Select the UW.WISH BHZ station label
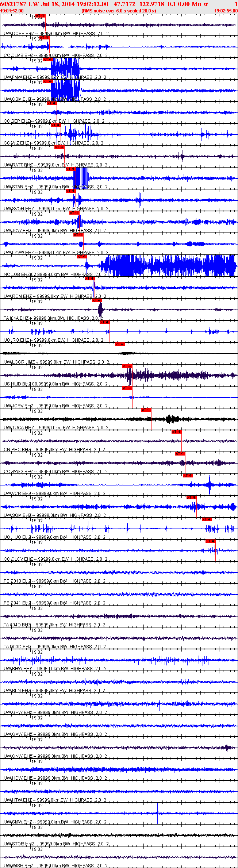This screenshot has height=868, width=238. (x=19, y=866)
